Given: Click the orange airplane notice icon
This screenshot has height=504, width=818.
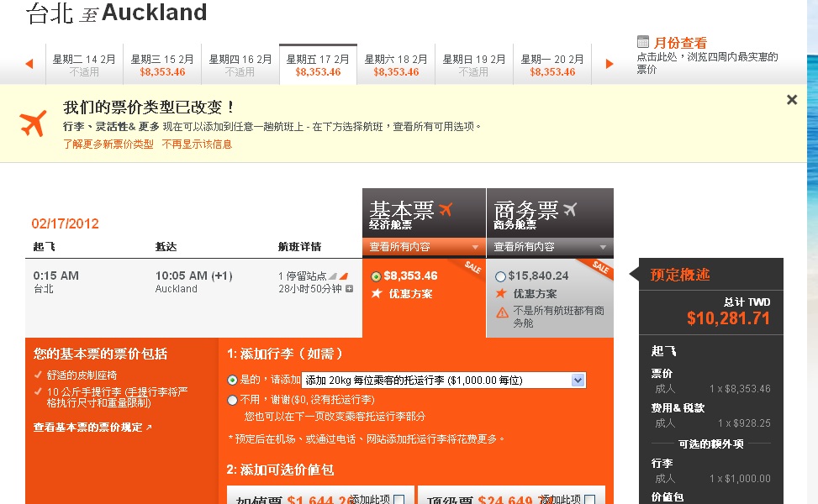Looking at the screenshot, I should (34, 123).
